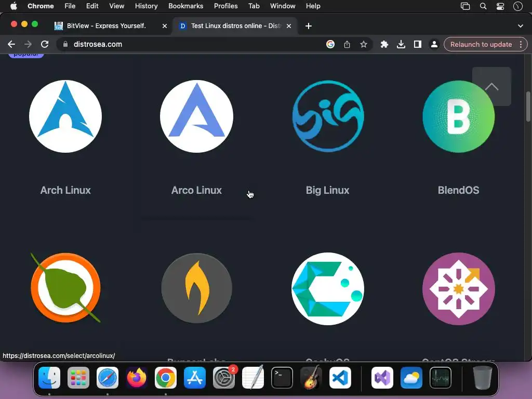This screenshot has width=532, height=399.
Task: Open System Settings from the dock
Action: pos(224,378)
